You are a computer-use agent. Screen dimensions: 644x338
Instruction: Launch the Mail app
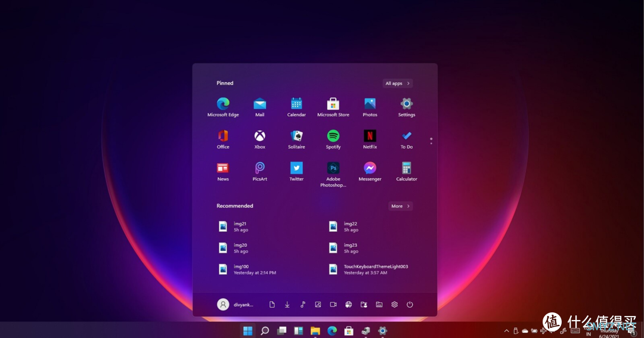coord(259,107)
